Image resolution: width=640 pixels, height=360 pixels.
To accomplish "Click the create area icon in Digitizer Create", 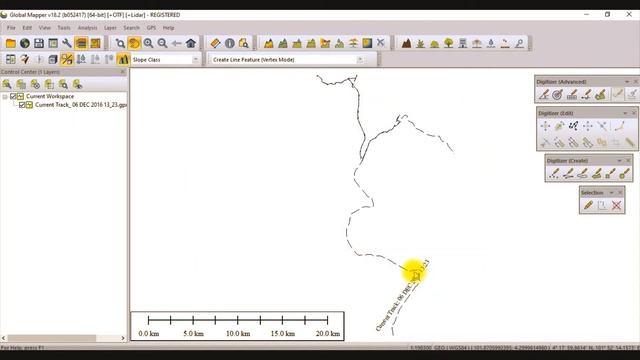I will 582,173.
